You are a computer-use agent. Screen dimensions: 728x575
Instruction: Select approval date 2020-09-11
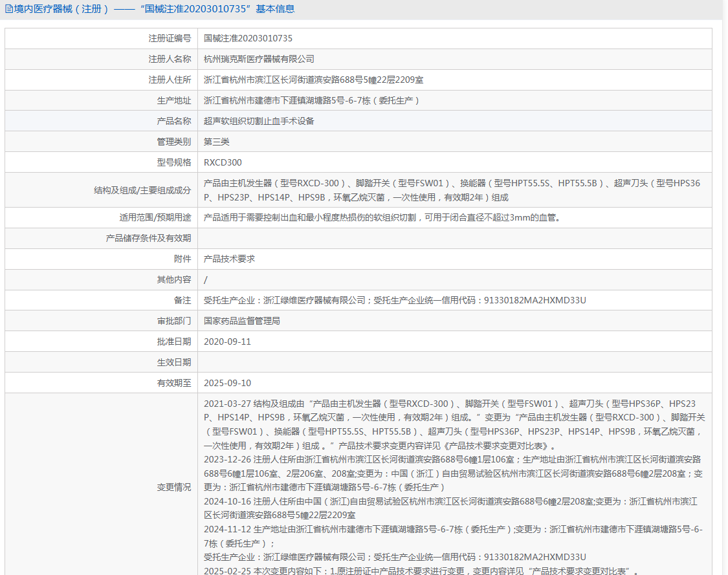pos(228,342)
